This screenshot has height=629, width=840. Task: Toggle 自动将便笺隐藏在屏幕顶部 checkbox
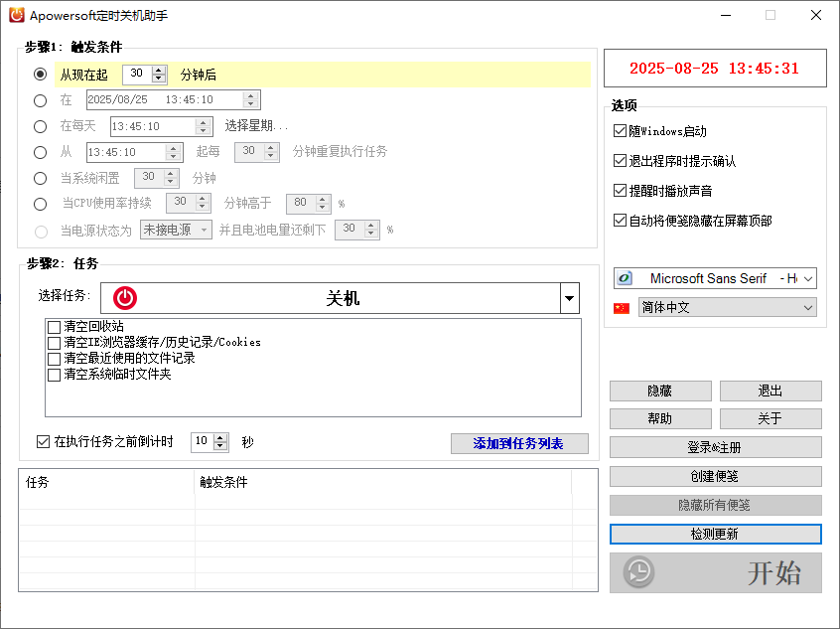(620, 220)
